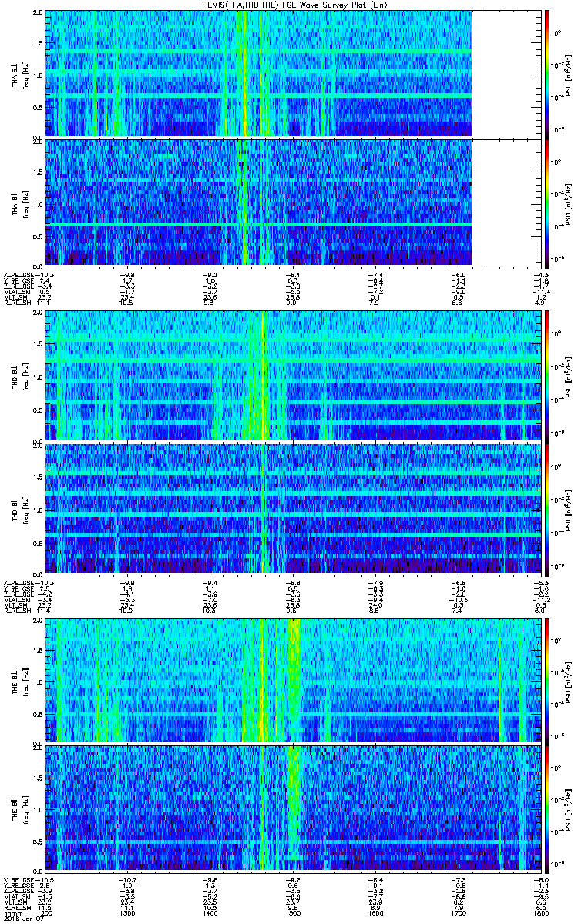Click the "1600" time tick label
578x924 pixels.
click(376, 912)
